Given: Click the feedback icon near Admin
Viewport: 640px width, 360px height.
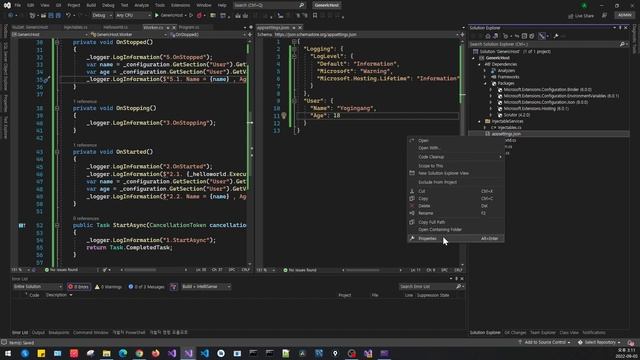Looking at the screenshot, I should pos(604,16).
